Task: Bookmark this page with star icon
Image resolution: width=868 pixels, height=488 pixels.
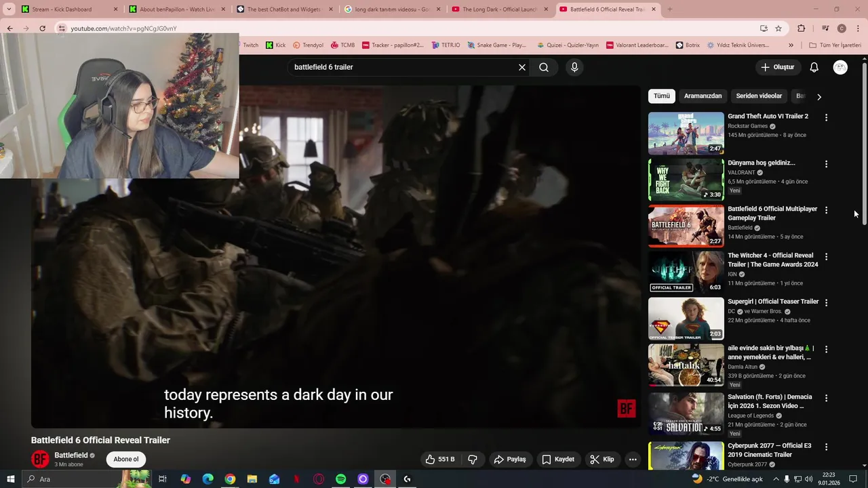Action: [778, 28]
